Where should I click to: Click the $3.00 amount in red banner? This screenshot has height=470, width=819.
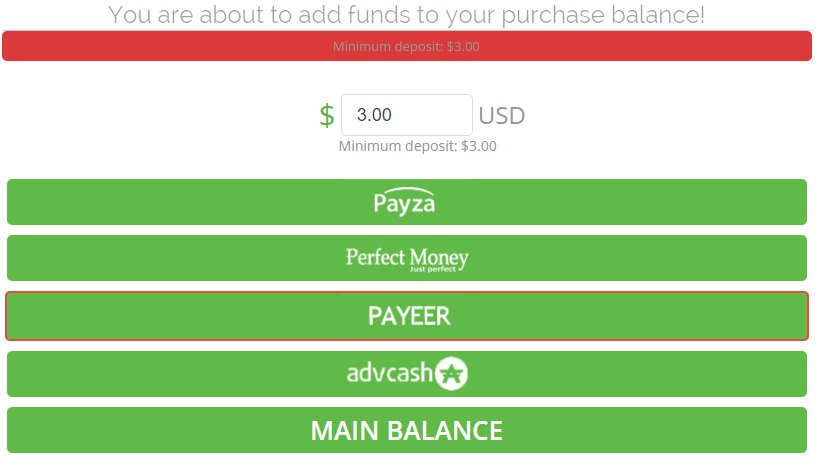pyautogui.click(x=463, y=46)
